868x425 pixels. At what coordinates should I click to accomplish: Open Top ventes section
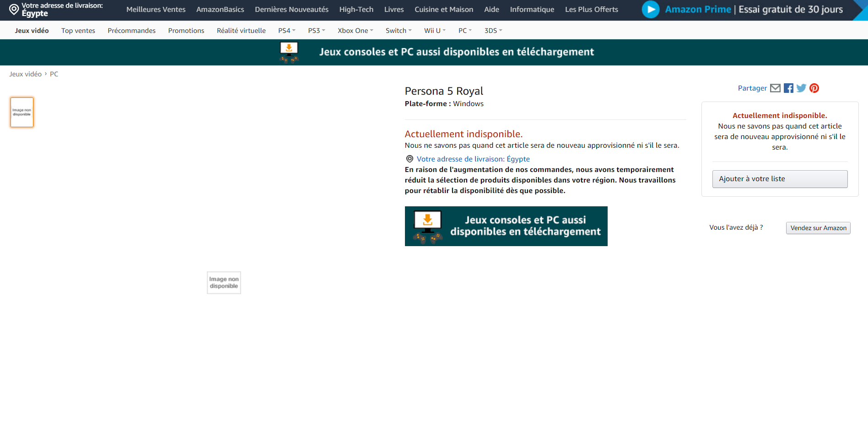pyautogui.click(x=78, y=31)
